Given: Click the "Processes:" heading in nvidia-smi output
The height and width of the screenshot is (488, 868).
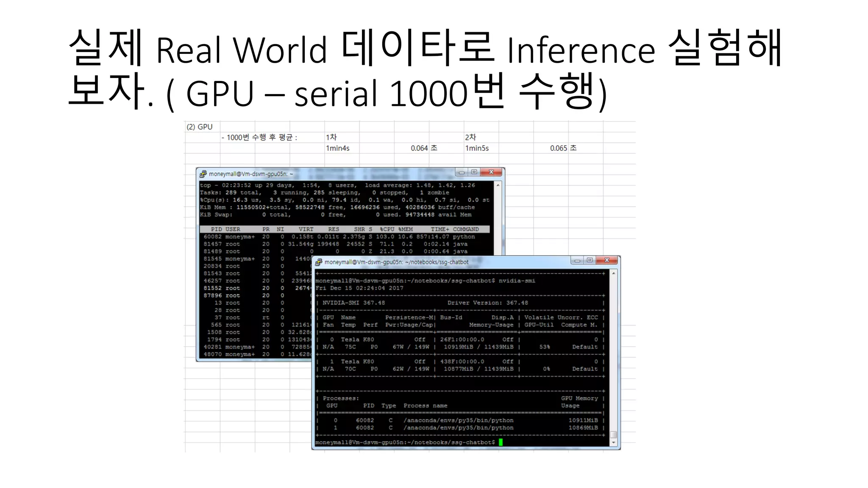Looking at the screenshot, I should pos(341,398).
